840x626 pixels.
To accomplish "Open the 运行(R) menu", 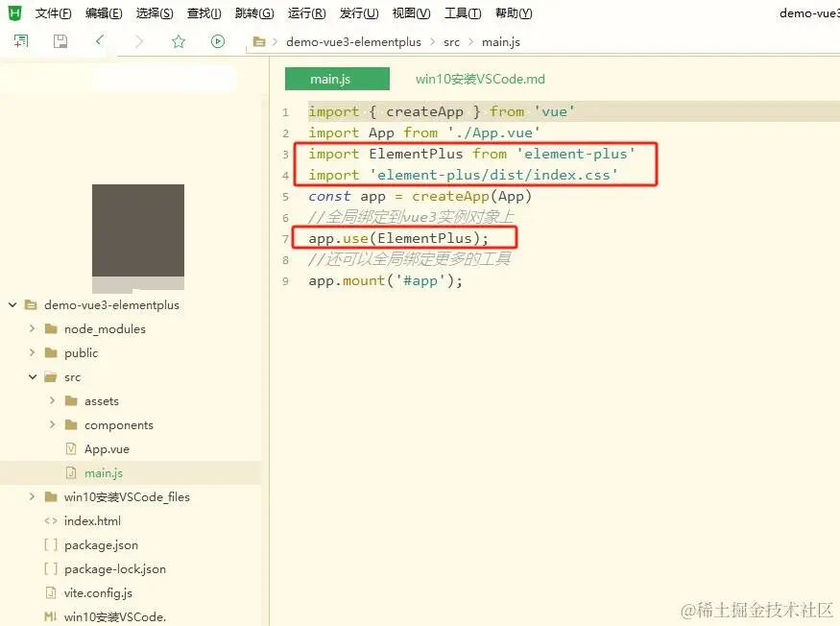I will click(x=306, y=12).
